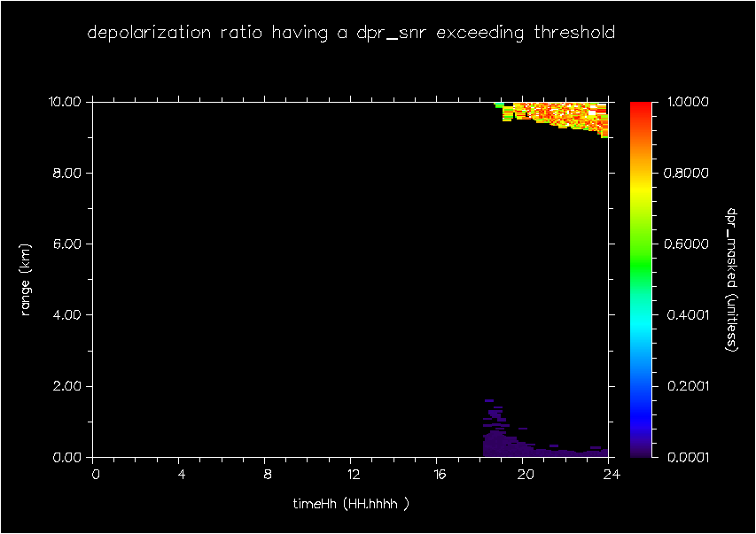This screenshot has width=756, height=534.
Task: Click the 2.00 range tick label
Action: pos(66,386)
